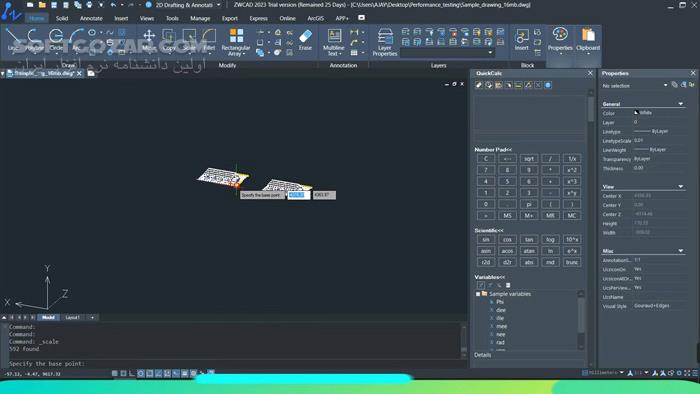
Task: Select the Circle tool
Action: tap(56, 40)
